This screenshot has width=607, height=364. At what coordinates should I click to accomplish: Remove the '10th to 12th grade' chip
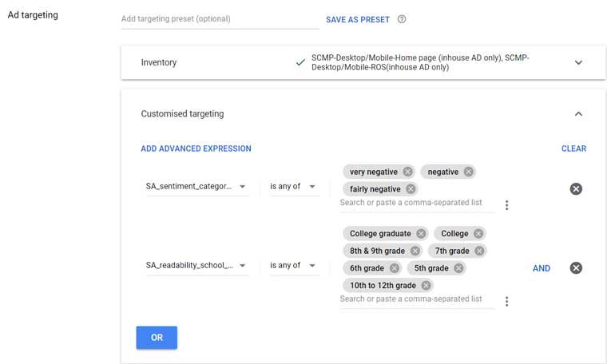[x=426, y=286]
